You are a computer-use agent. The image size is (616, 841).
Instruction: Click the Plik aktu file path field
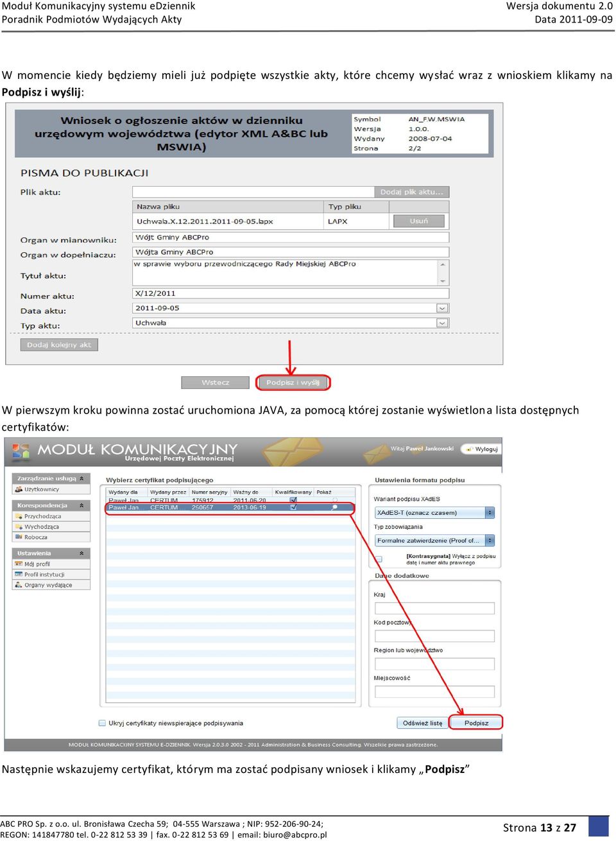[253, 192]
